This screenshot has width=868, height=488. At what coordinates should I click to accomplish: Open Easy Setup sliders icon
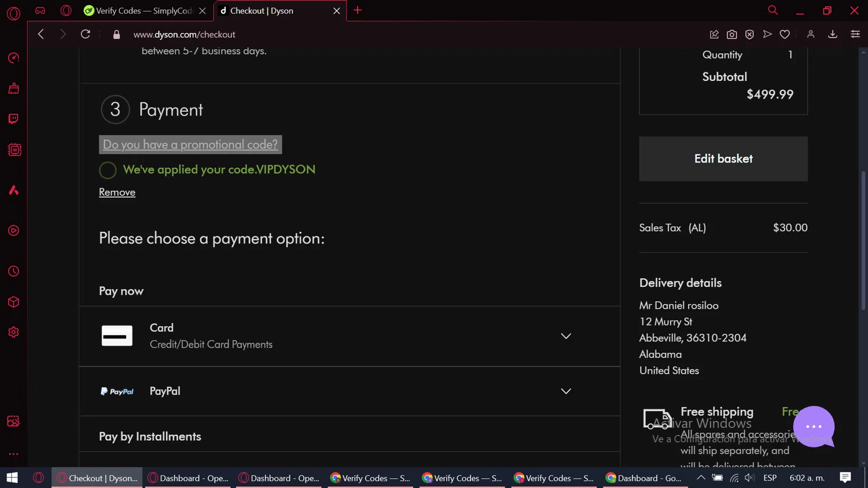(x=855, y=35)
